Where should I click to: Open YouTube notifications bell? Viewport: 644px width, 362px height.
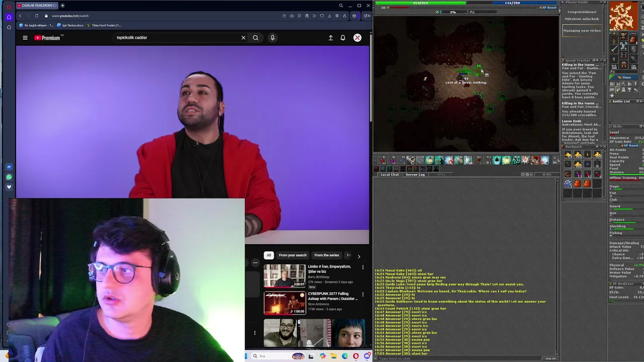pyautogui.click(x=343, y=38)
